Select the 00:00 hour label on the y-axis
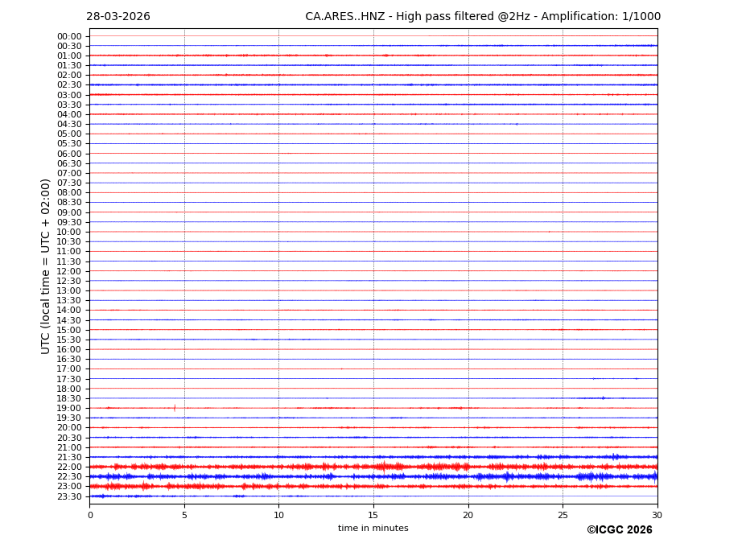 [69, 36]
